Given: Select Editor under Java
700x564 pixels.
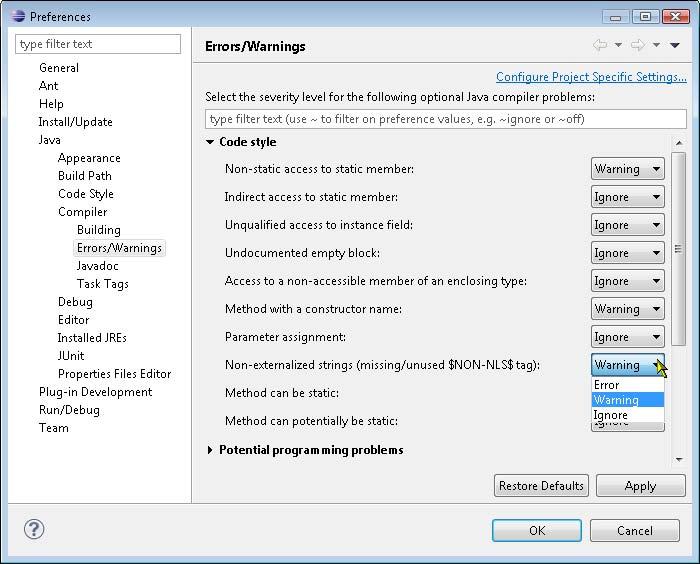Looking at the screenshot, I should point(73,320).
